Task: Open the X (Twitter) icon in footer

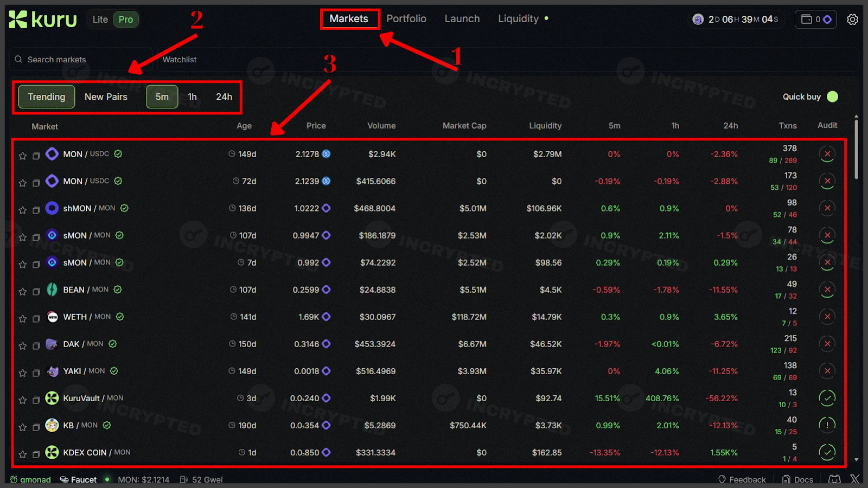Action: 855,479
